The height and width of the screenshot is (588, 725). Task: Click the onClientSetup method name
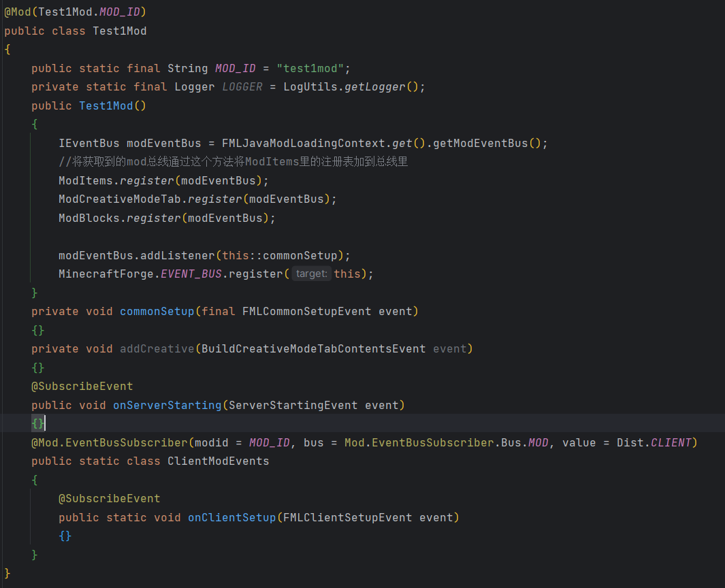tap(231, 518)
